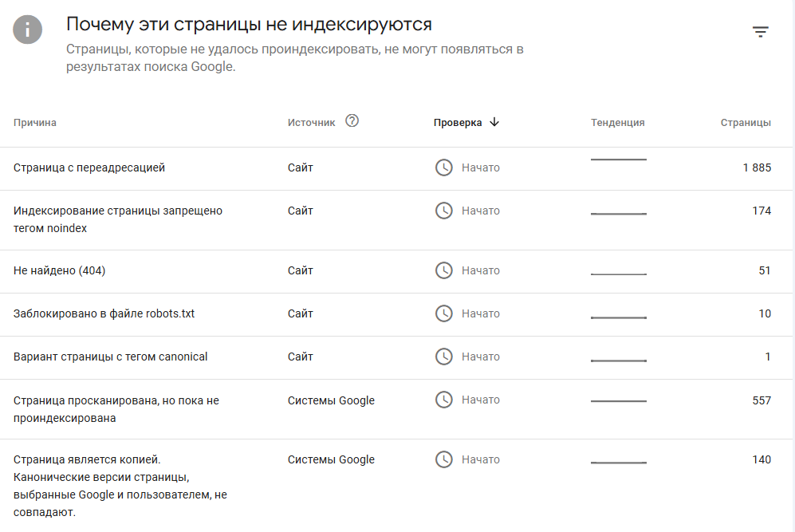Screen dimensions: 795x532
Task: Open the filter rows icon
Action: tap(761, 32)
